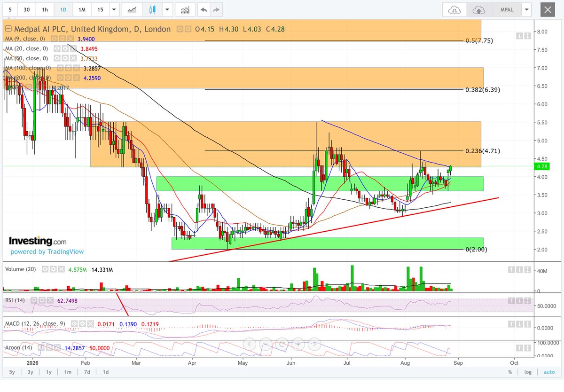Open the interval dropdown arrow beside 15
Viewport: 564px width, 392px height.
point(114,9)
